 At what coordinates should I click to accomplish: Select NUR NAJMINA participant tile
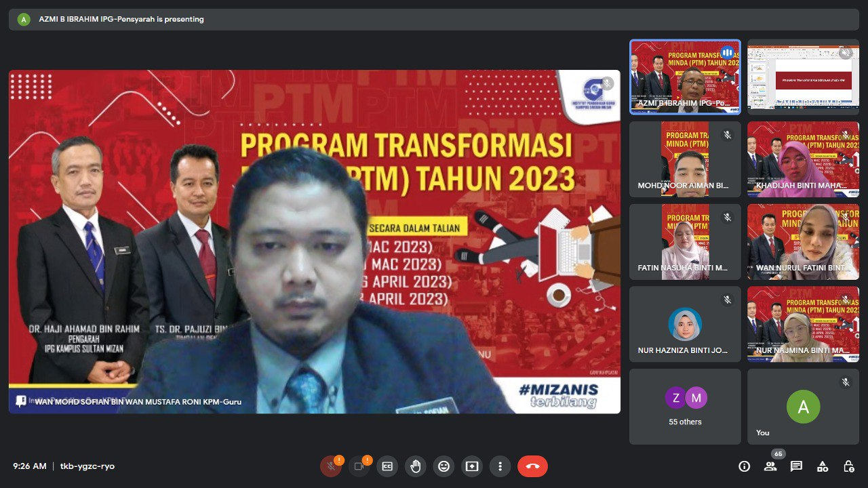click(x=803, y=324)
